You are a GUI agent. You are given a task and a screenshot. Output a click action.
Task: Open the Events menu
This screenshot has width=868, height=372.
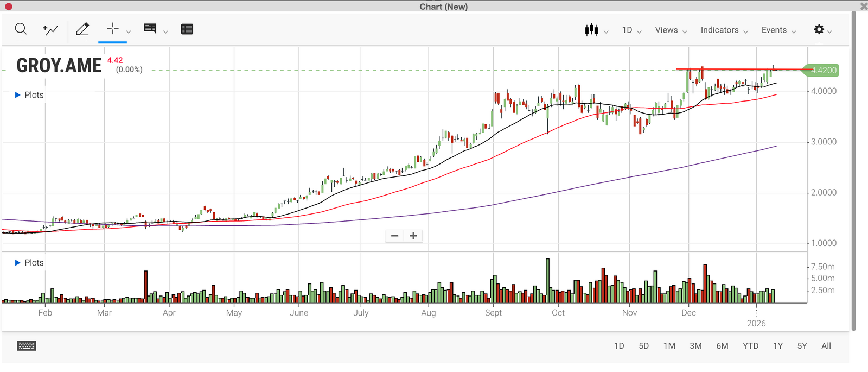pyautogui.click(x=778, y=30)
